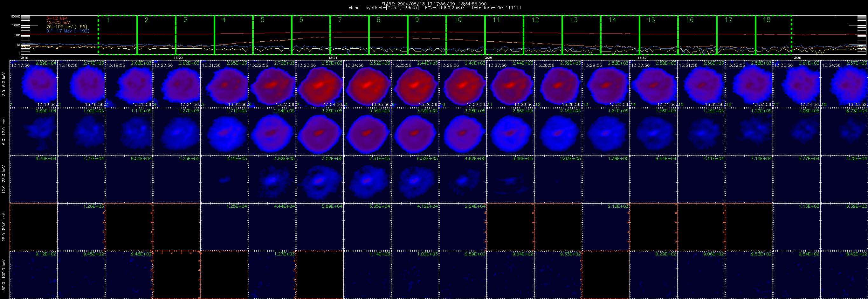This screenshot has height=299, width=868.
Task: Click the 1.27E+05 peak value in the 6-12 keV row
Action: pyautogui.click(x=189, y=111)
